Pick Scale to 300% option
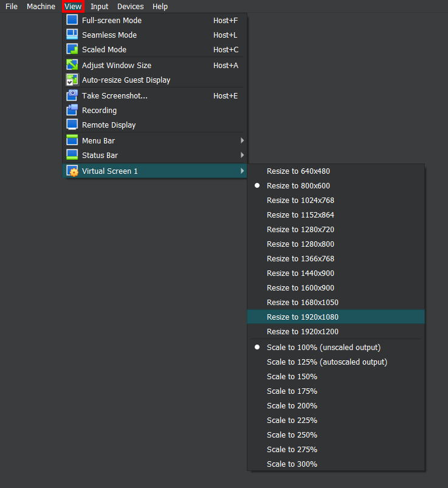448x488 pixels. tap(292, 464)
